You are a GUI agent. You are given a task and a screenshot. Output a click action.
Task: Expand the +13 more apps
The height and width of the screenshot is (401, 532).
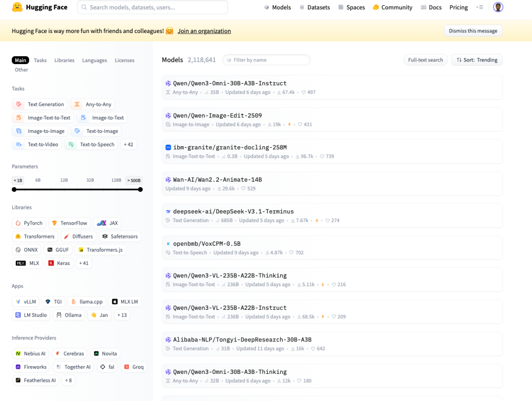pyautogui.click(x=122, y=315)
